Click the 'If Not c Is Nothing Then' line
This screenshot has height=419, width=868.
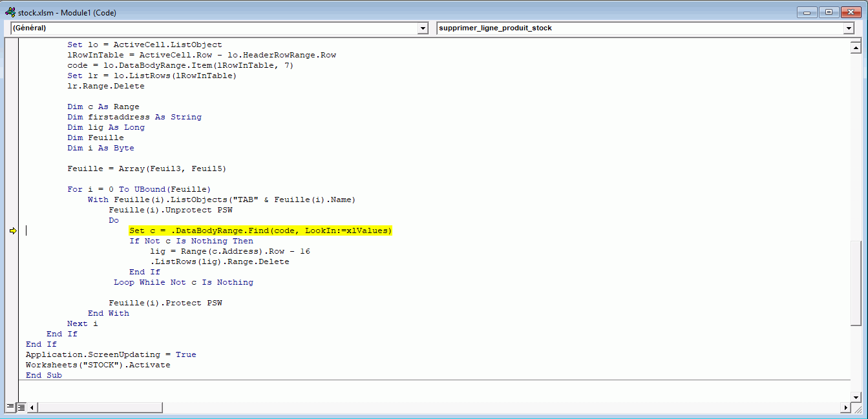(x=191, y=241)
